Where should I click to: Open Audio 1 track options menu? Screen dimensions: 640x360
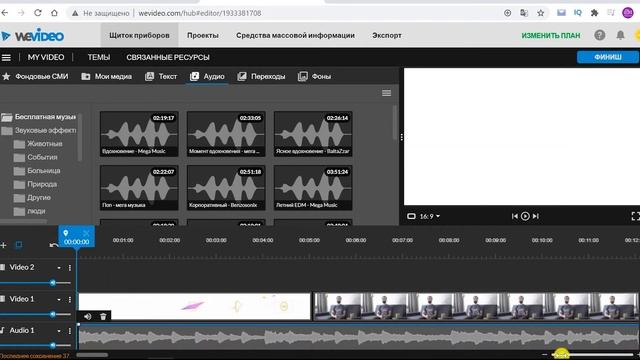point(70,331)
